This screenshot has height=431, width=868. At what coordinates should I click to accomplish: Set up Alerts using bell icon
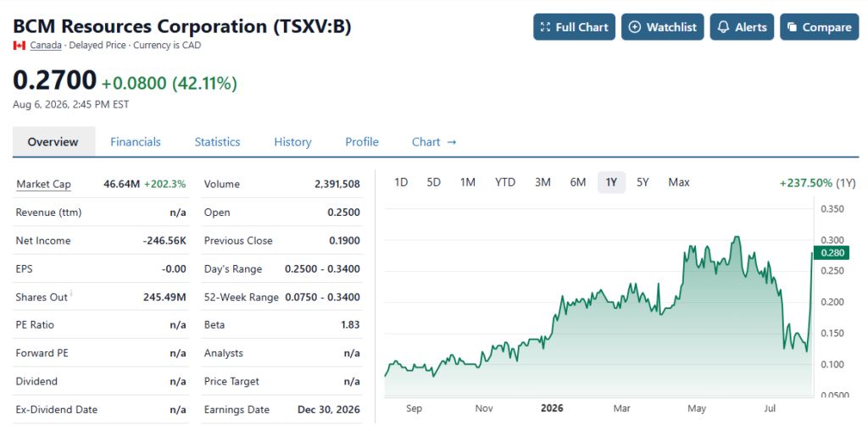click(742, 27)
